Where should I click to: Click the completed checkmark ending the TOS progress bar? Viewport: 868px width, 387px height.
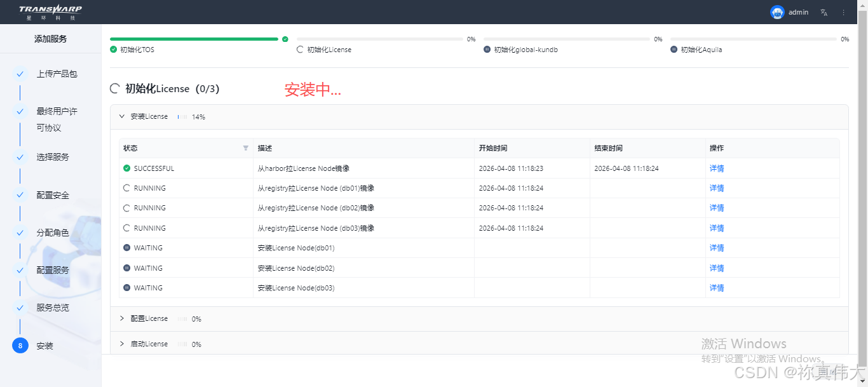pyautogui.click(x=285, y=39)
